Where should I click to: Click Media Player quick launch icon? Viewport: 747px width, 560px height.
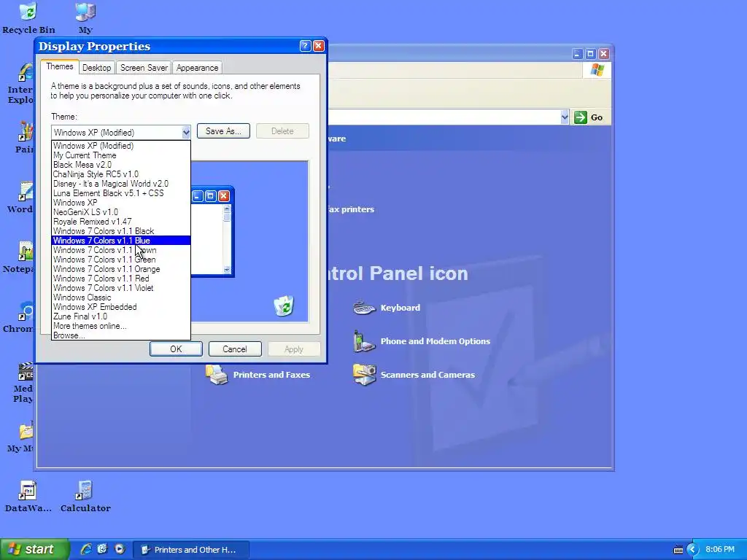tap(120, 549)
